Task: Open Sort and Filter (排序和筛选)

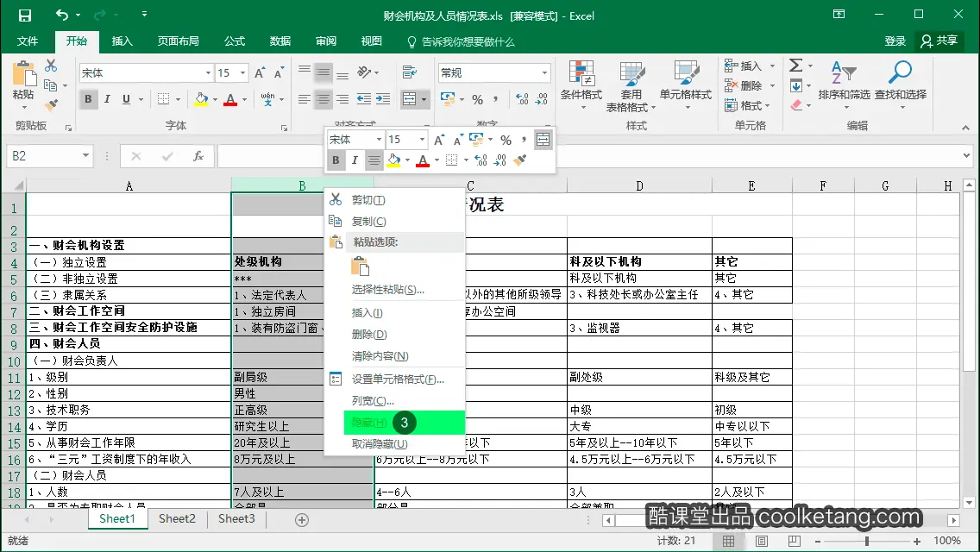Action: coord(844,85)
